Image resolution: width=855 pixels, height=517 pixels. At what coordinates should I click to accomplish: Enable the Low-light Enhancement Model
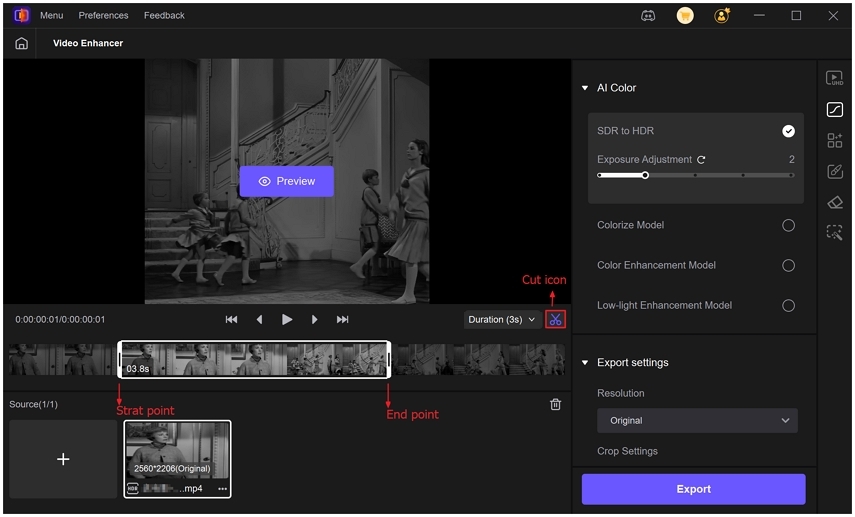tap(788, 305)
